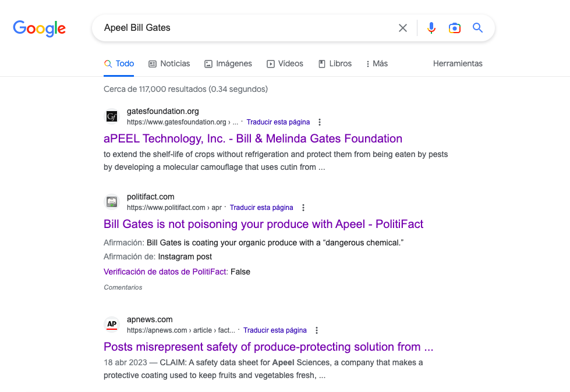
Task: Translate the apnews.com result page
Action: [x=275, y=330]
